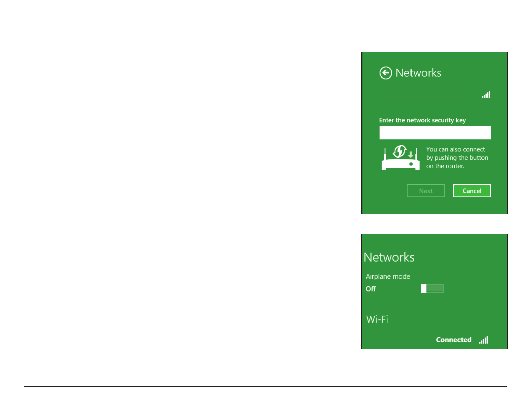Click the router push-button icon

400,158
